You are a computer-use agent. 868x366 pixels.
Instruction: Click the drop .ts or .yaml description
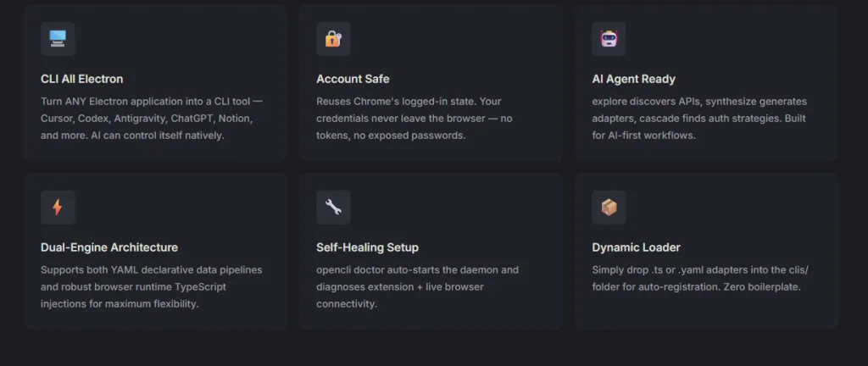pyautogui.click(x=700, y=279)
